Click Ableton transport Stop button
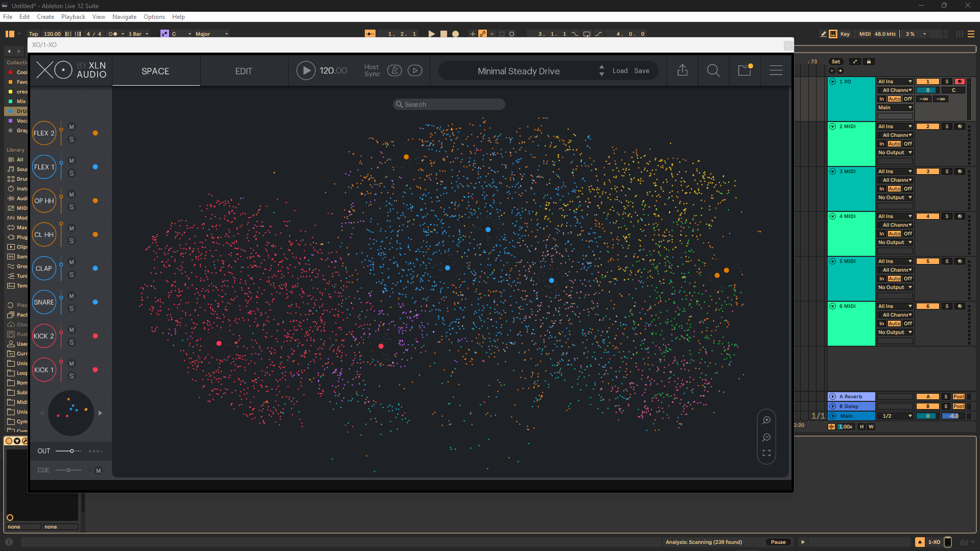The width and height of the screenshot is (980, 551). [x=444, y=34]
